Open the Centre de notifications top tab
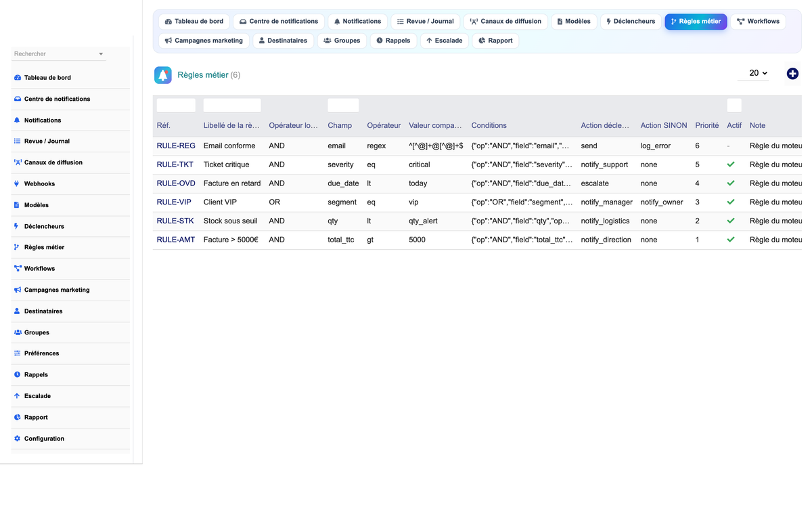This screenshot has width=812, height=528. pos(279,22)
